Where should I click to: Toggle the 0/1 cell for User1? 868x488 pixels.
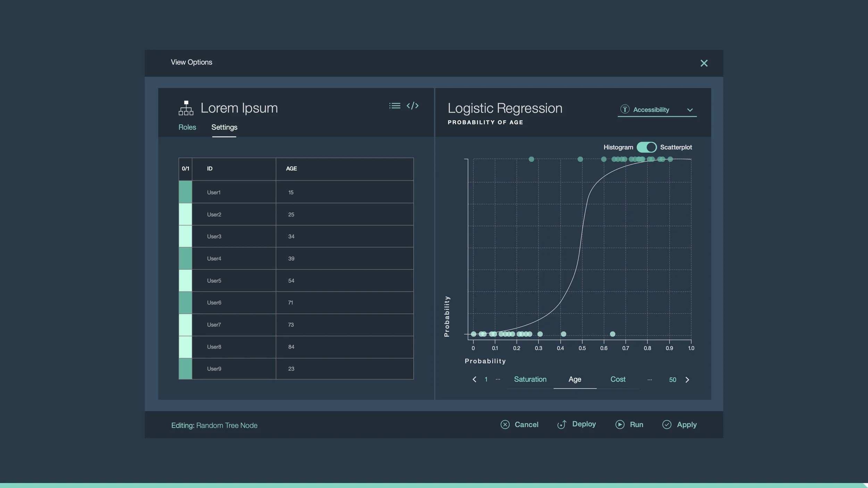tap(185, 192)
